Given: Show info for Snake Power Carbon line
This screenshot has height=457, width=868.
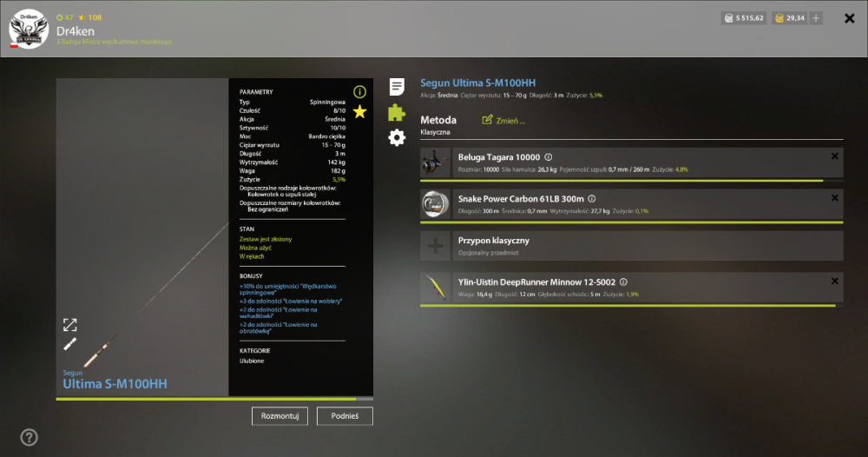Looking at the screenshot, I should point(592,199).
